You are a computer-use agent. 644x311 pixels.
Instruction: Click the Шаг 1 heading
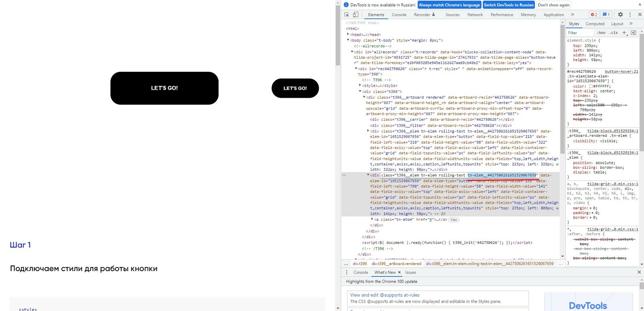coord(20,245)
